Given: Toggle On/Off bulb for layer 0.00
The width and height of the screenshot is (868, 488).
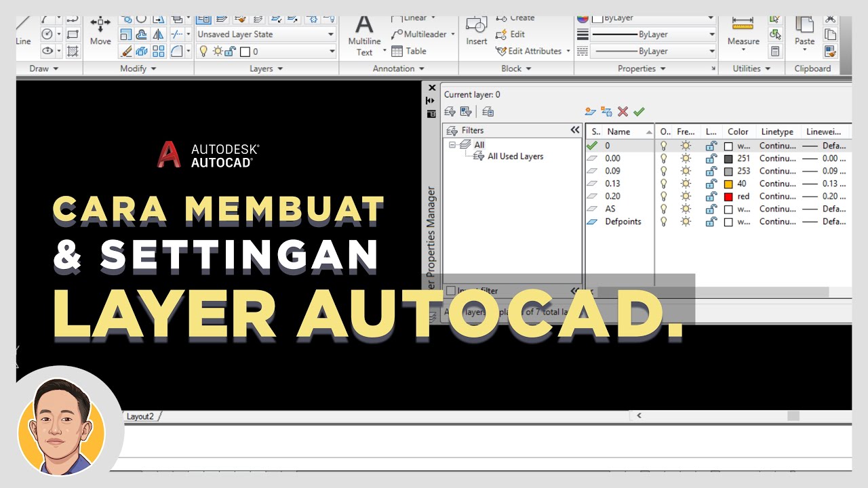Looking at the screenshot, I should [x=664, y=158].
